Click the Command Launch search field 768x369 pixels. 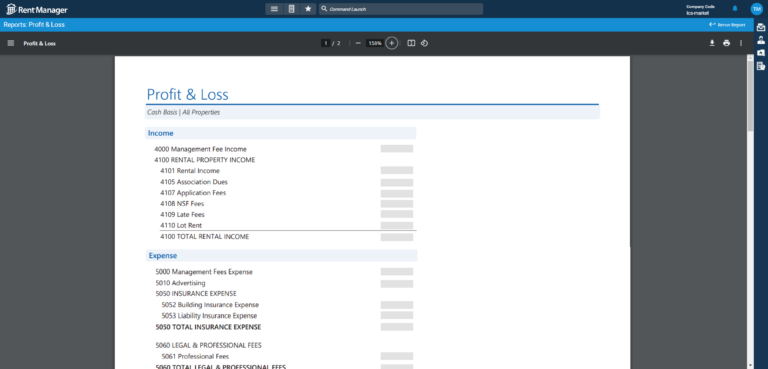[401, 9]
